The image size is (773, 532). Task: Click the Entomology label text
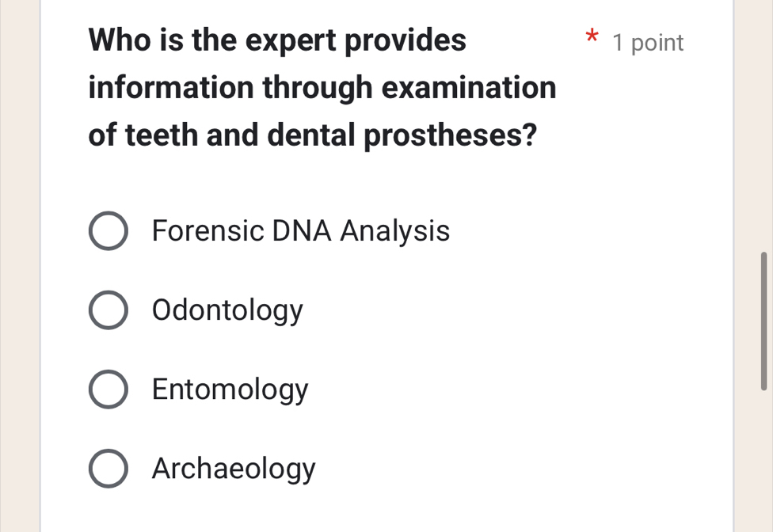click(x=230, y=389)
